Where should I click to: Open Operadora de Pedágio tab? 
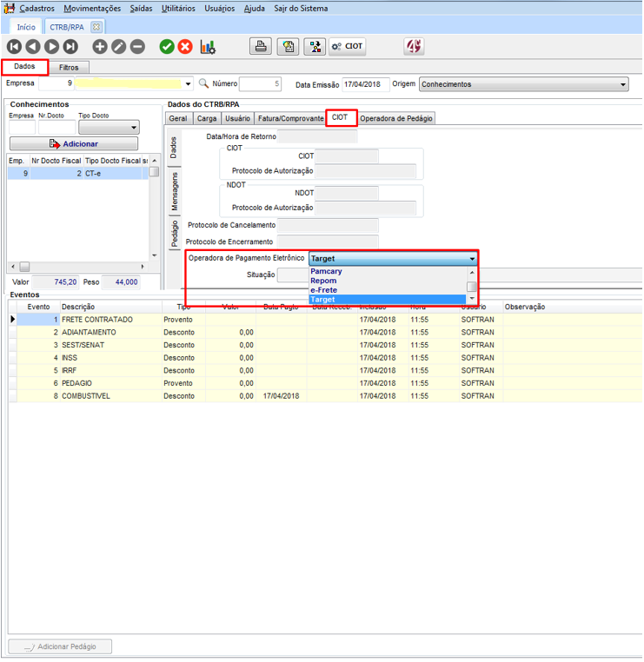pyautogui.click(x=396, y=119)
